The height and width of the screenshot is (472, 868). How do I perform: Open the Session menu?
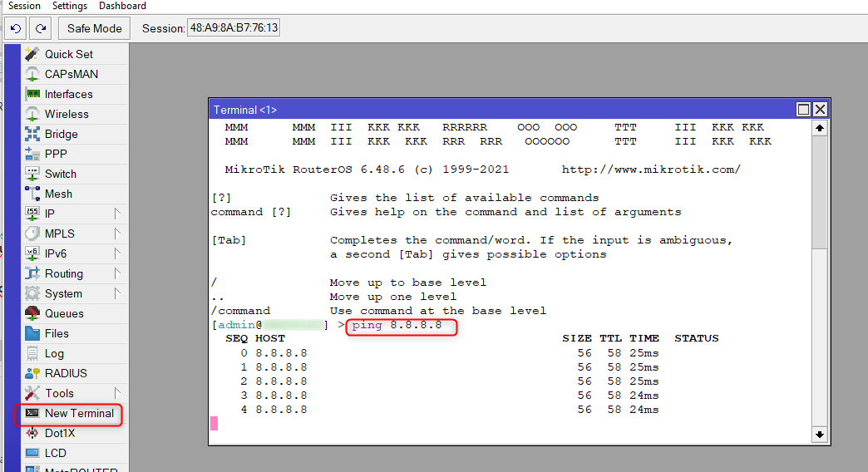(x=24, y=6)
